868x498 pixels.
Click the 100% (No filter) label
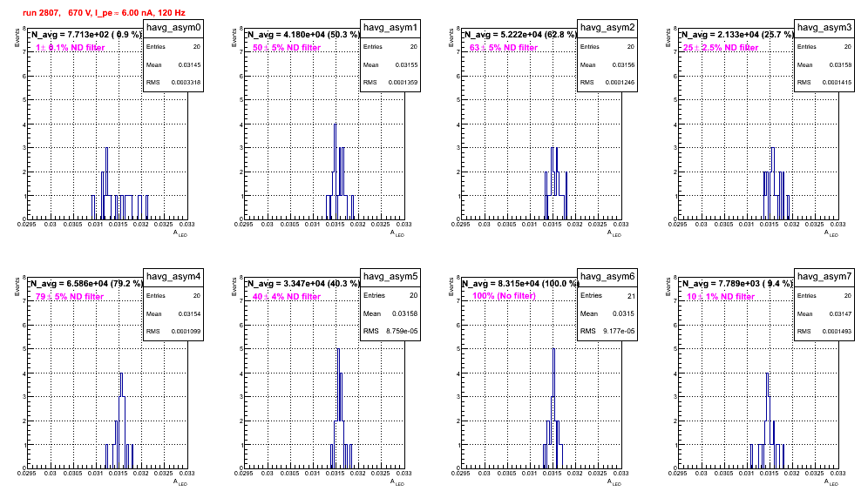click(505, 296)
